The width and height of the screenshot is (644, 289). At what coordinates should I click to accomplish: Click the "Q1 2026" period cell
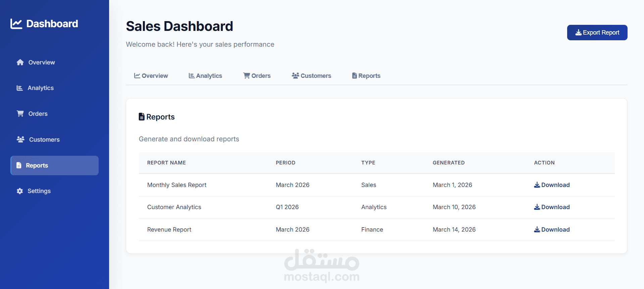click(287, 207)
